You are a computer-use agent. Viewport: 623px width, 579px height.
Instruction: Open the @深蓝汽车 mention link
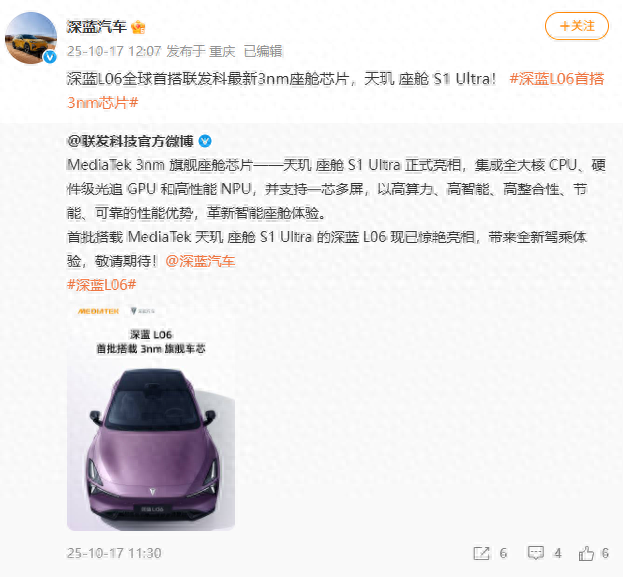(200, 261)
